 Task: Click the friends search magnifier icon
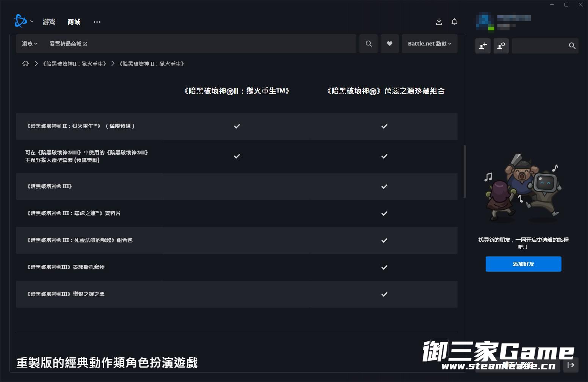[x=572, y=46]
